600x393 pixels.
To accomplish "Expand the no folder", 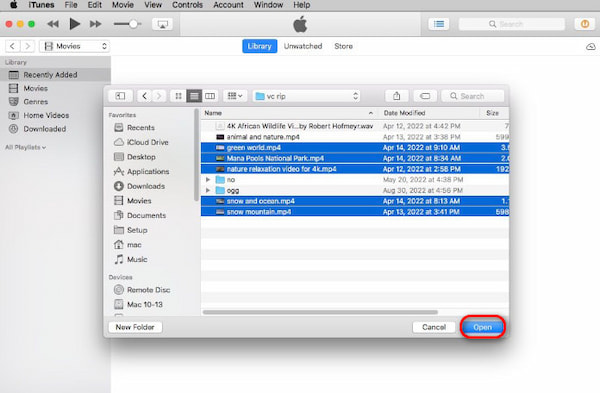I will coord(208,179).
